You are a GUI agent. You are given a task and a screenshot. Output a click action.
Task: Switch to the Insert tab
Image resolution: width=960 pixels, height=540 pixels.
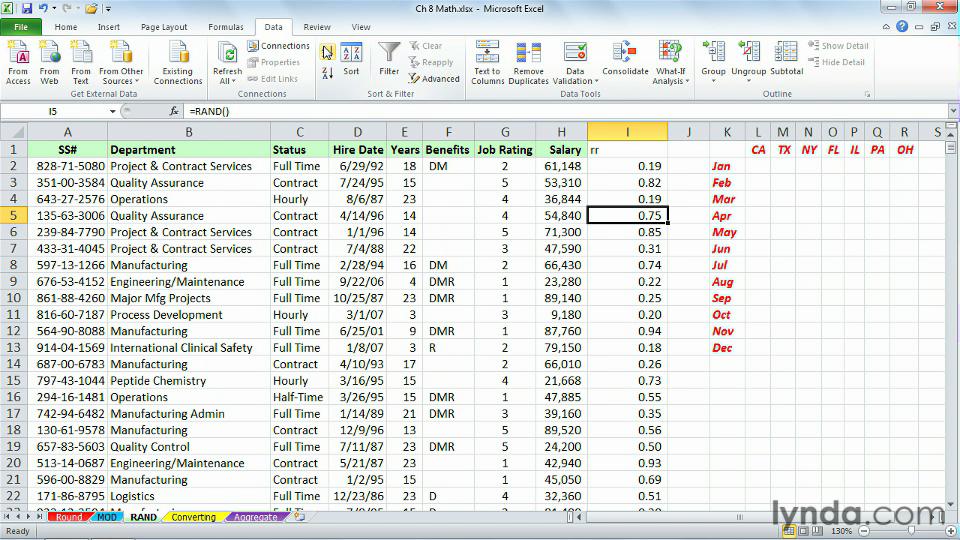coord(108,27)
